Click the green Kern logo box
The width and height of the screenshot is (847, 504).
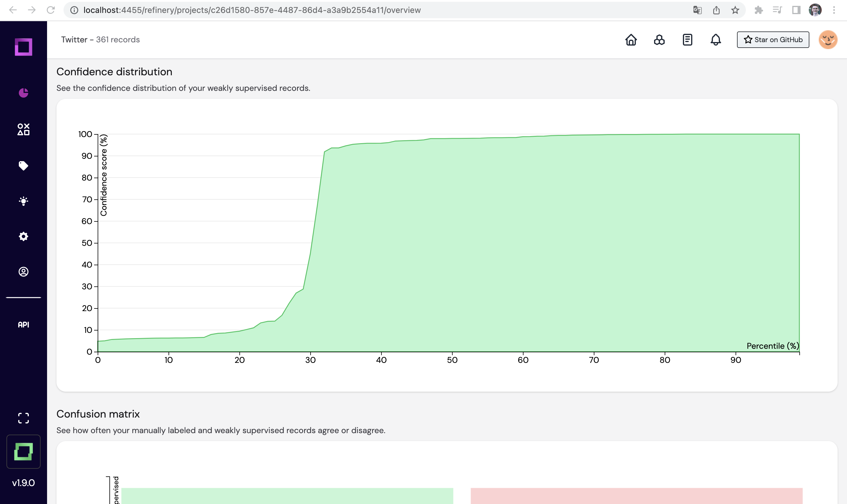click(24, 451)
